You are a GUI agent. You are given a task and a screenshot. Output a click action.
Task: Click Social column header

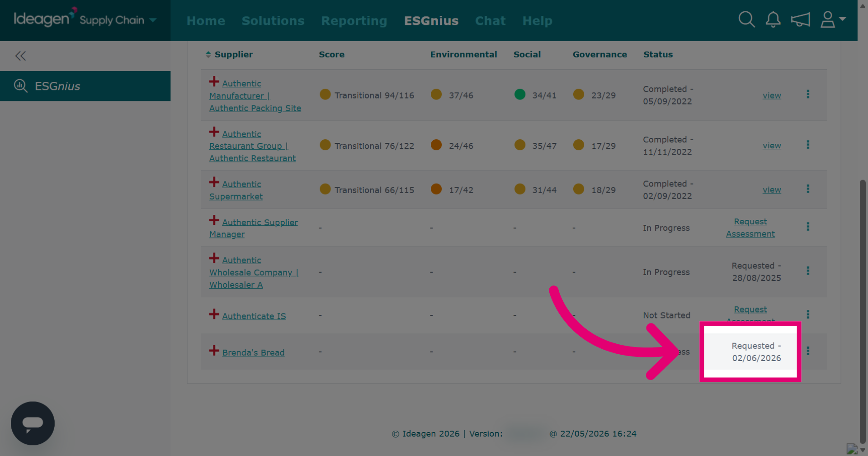point(527,54)
